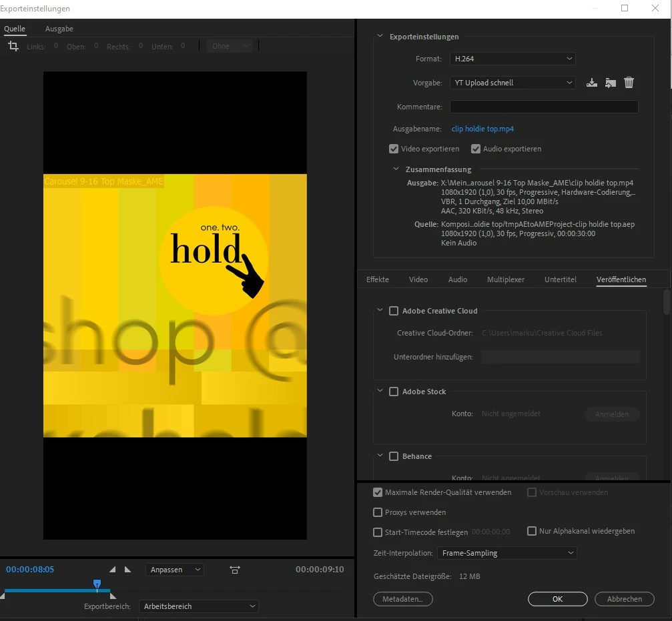
Task: Click the Unterordner hinzufügen field
Action: (560, 357)
